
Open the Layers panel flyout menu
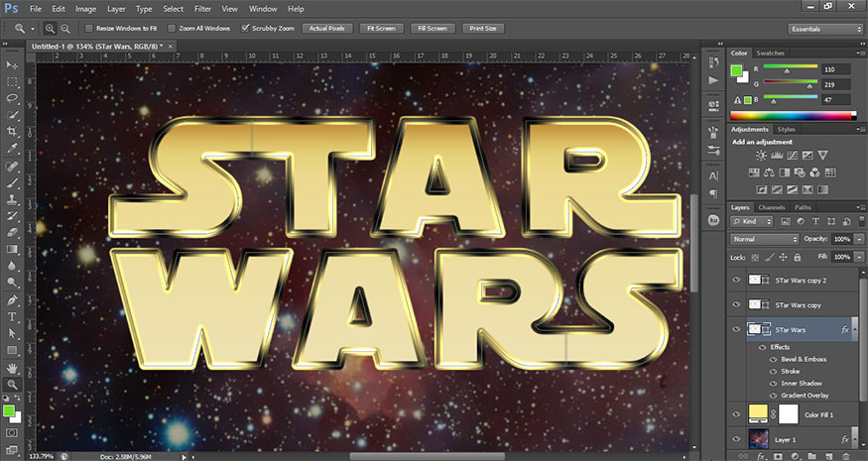click(861, 207)
